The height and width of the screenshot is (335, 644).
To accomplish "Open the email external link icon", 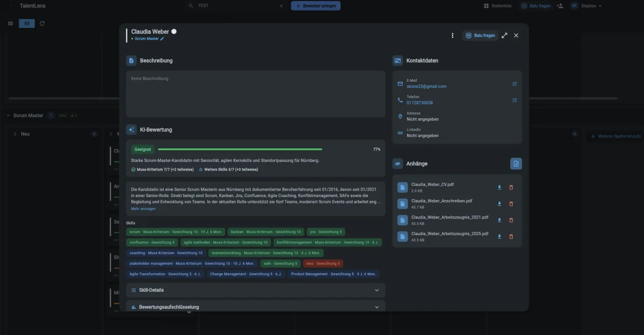I will tap(514, 84).
